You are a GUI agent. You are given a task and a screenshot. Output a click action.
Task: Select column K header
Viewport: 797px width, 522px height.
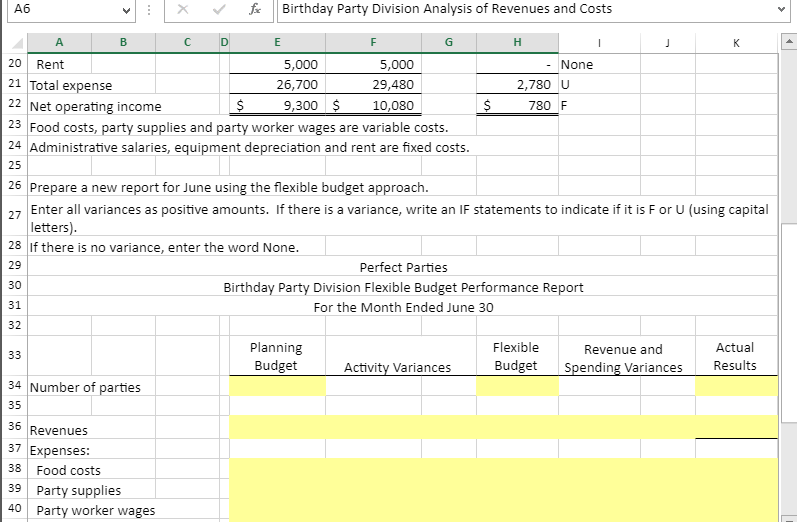[x=737, y=43]
